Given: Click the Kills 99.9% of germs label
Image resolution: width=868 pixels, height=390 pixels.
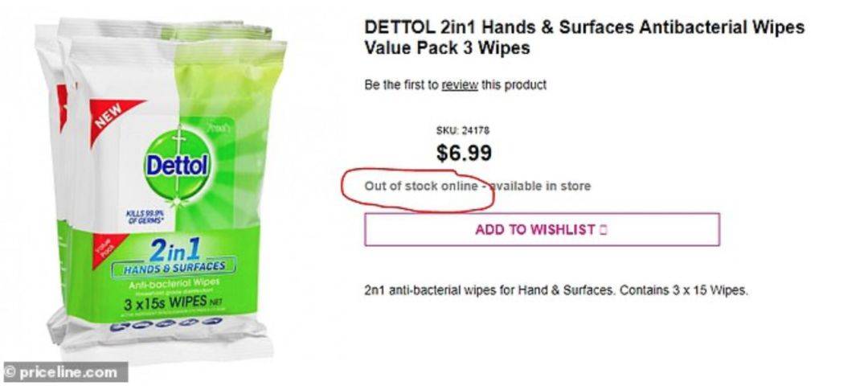Looking at the screenshot, I should pos(143,216).
